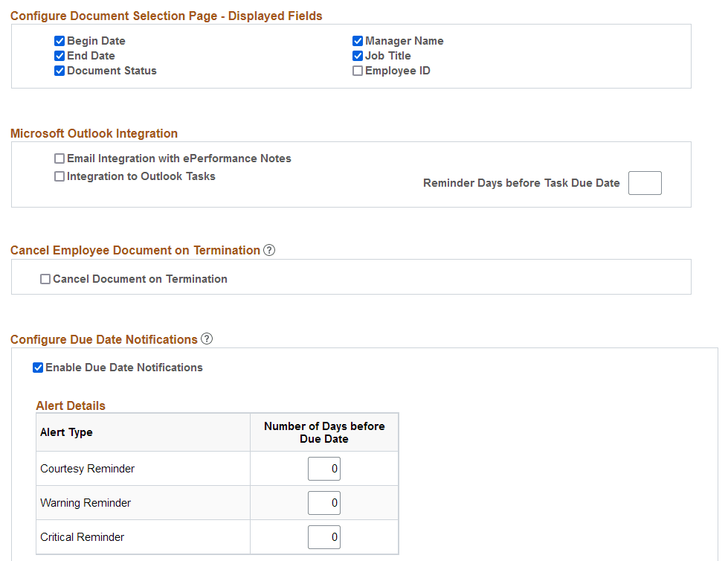The width and height of the screenshot is (728, 561).
Task: Check Cancel Document on Termination
Action: point(45,279)
